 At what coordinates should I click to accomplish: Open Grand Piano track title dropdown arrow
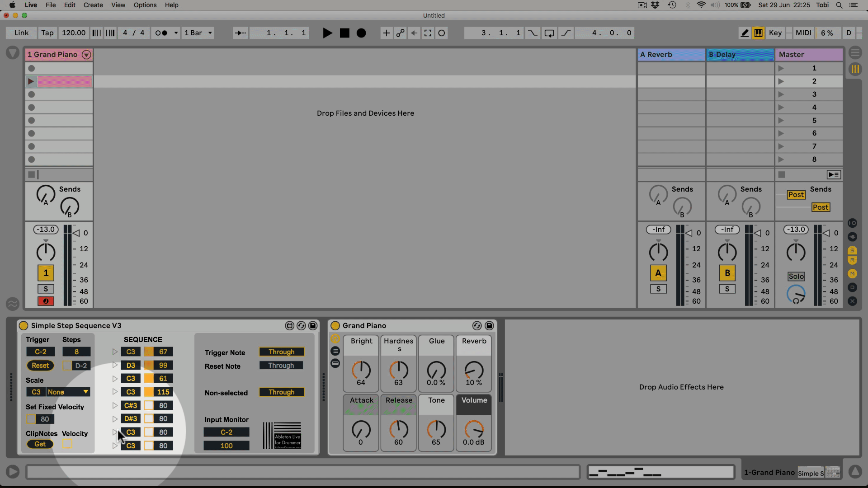pyautogui.click(x=86, y=55)
